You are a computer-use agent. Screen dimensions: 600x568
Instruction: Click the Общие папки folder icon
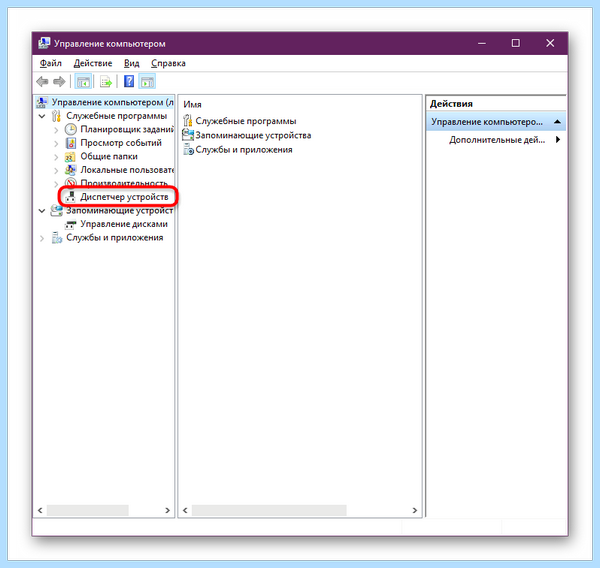[x=70, y=157]
